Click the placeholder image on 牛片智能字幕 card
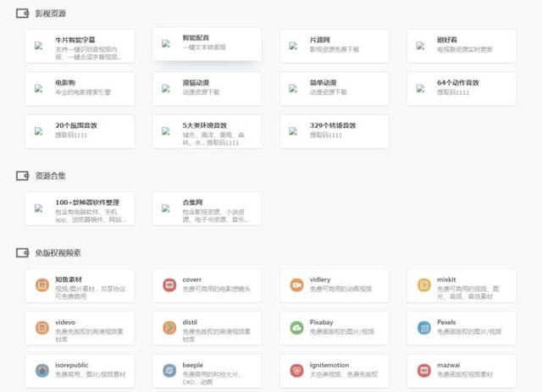This screenshot has width=542, height=392. click(38, 46)
